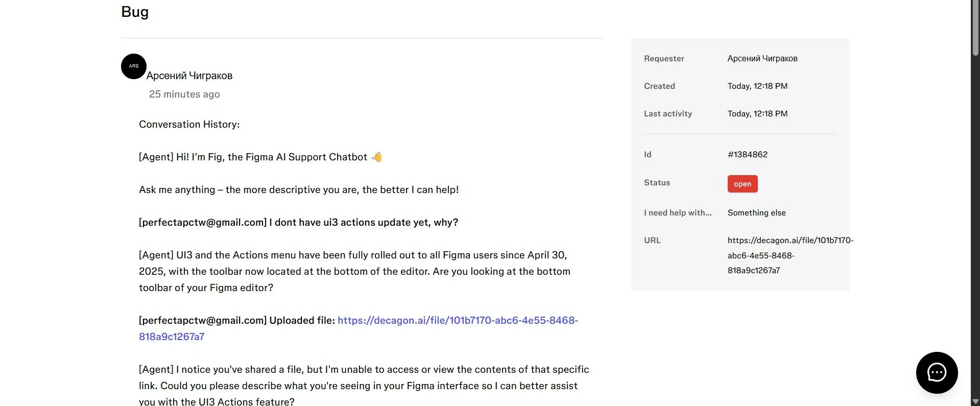
Task: Click the Status label
Action: click(657, 182)
